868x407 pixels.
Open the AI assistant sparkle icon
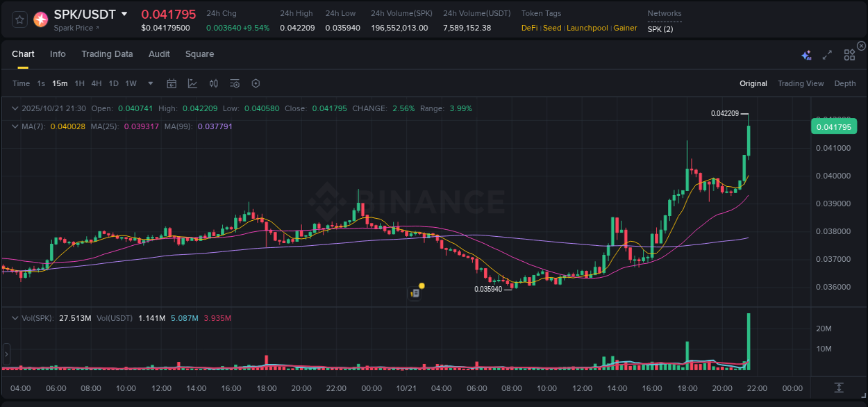pos(806,54)
